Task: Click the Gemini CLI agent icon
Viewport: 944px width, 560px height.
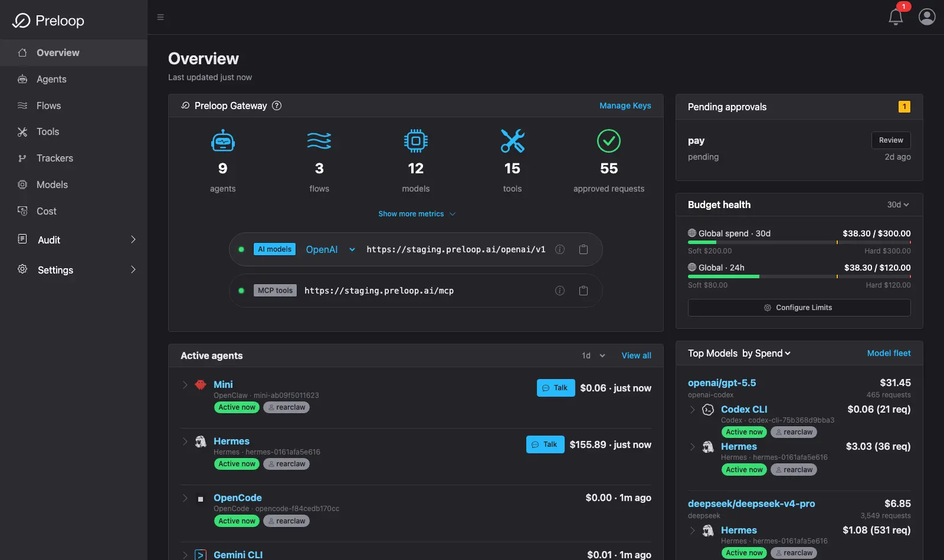Action: coord(201,555)
